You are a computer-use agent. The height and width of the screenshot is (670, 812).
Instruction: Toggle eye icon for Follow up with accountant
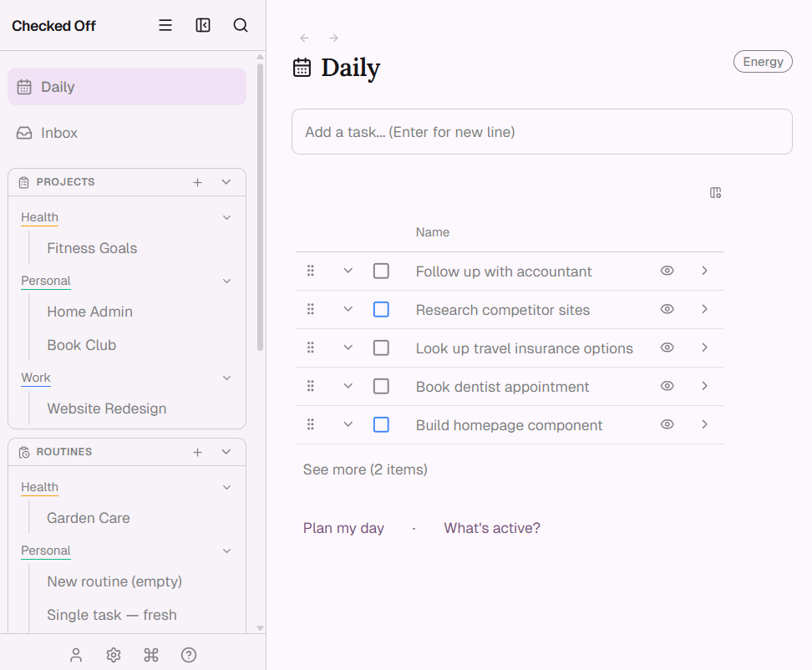667,271
